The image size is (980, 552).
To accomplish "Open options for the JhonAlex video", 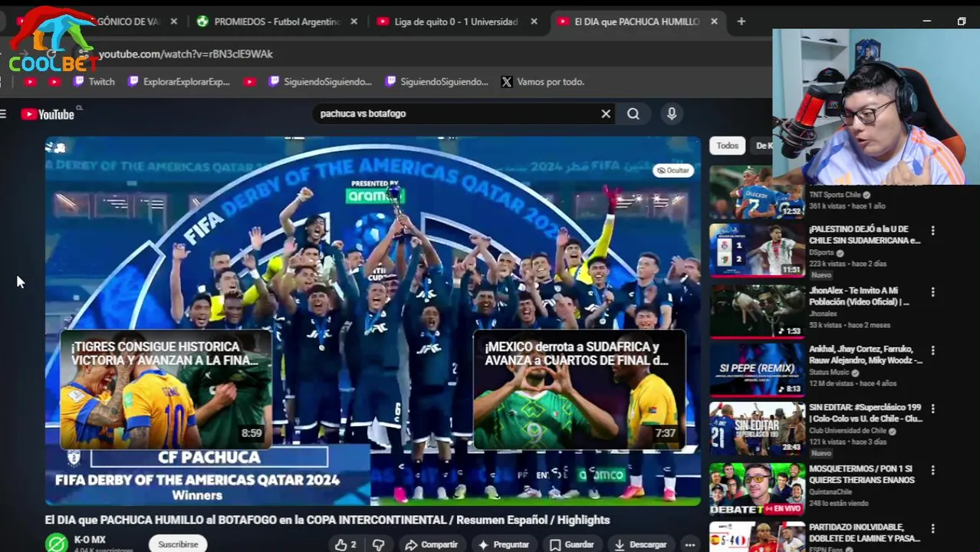I will [x=932, y=291].
